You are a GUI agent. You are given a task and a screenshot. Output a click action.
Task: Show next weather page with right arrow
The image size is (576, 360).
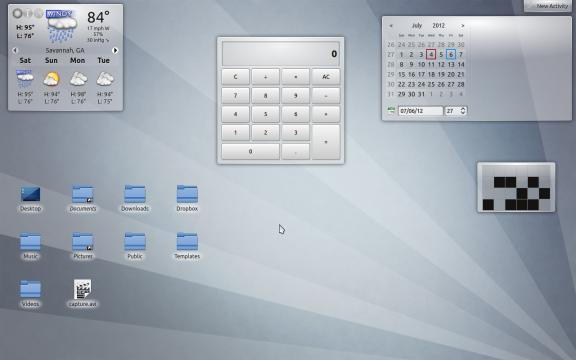[x=115, y=50]
